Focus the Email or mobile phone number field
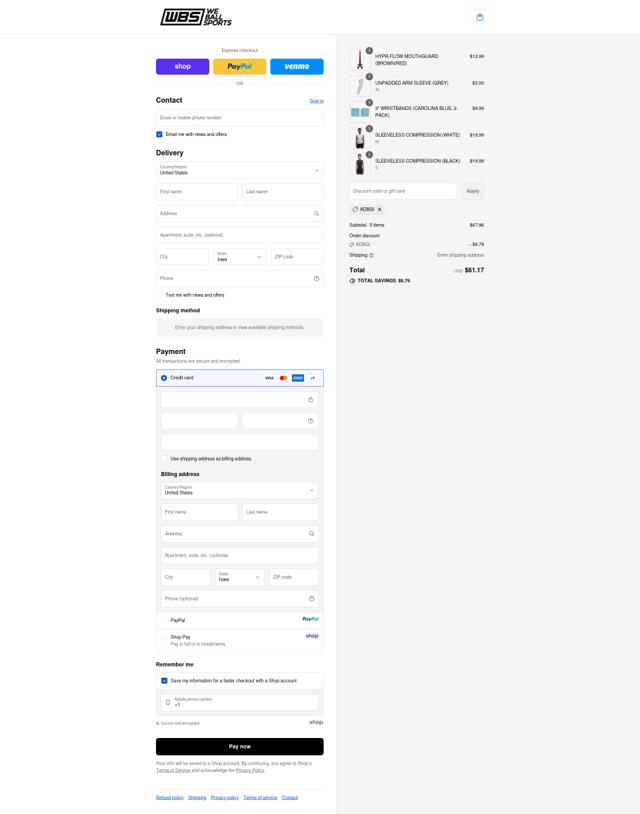Image resolution: width=640 pixels, height=814 pixels. [x=239, y=118]
